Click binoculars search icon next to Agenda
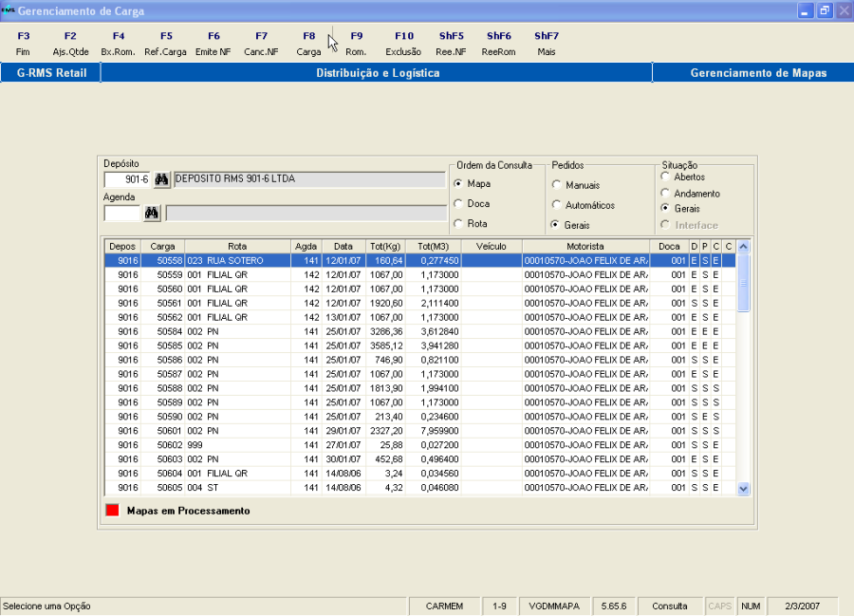The image size is (854, 616). coord(152,214)
